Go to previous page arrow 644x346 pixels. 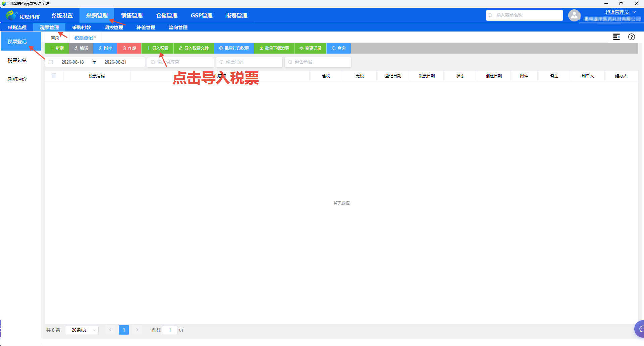pyautogui.click(x=110, y=330)
